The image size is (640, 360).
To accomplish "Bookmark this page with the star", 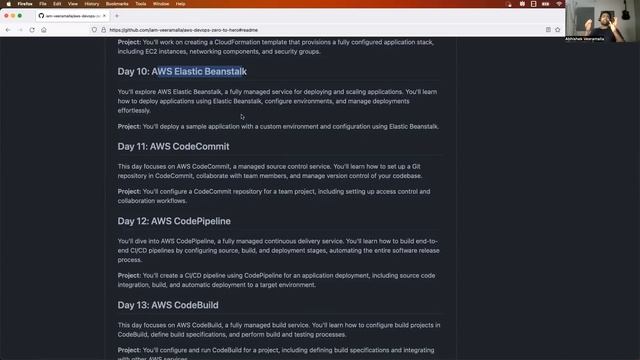I will pyautogui.click(x=558, y=30).
